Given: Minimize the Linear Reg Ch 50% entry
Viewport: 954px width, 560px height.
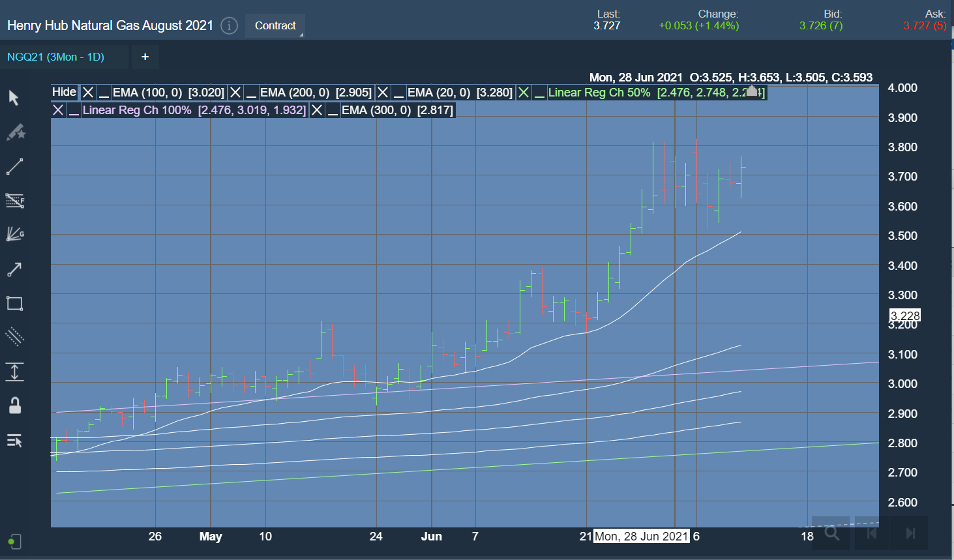Looking at the screenshot, I should pyautogui.click(x=539, y=93).
